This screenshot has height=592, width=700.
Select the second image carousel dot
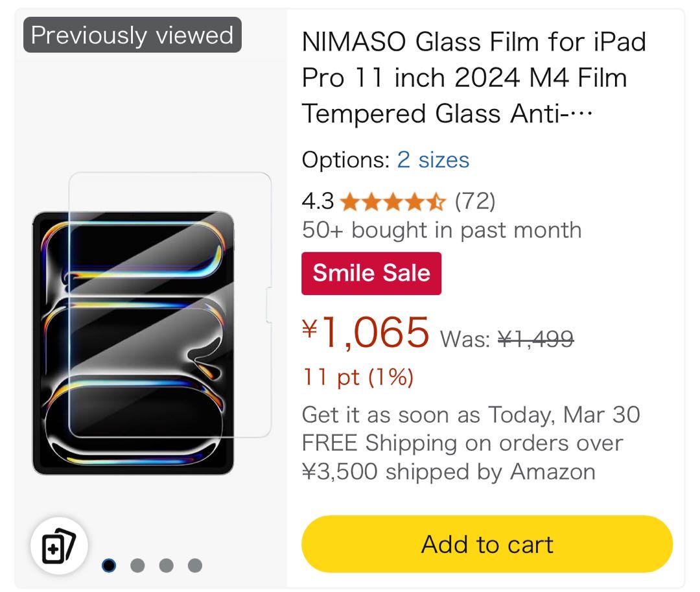137,565
